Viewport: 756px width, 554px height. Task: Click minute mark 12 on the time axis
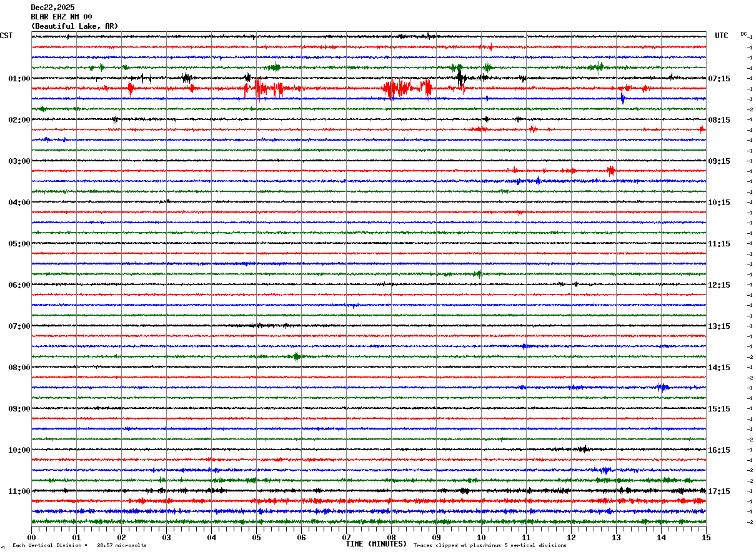click(x=571, y=536)
